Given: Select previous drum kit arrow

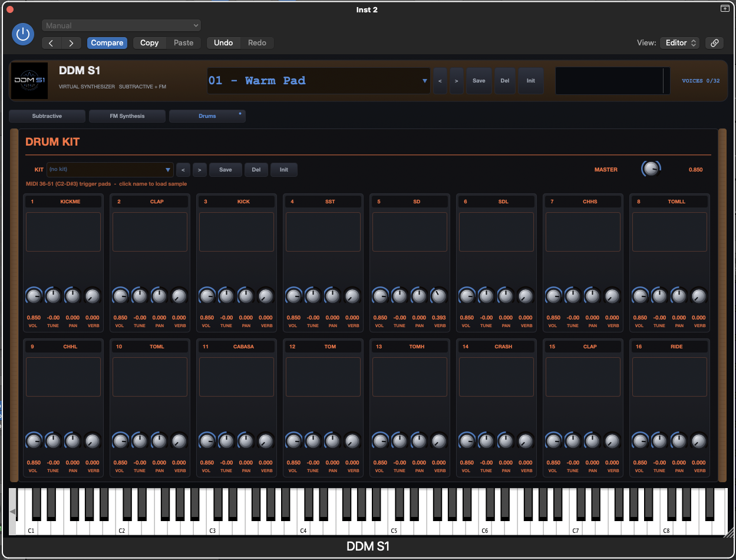Looking at the screenshot, I should [x=183, y=170].
